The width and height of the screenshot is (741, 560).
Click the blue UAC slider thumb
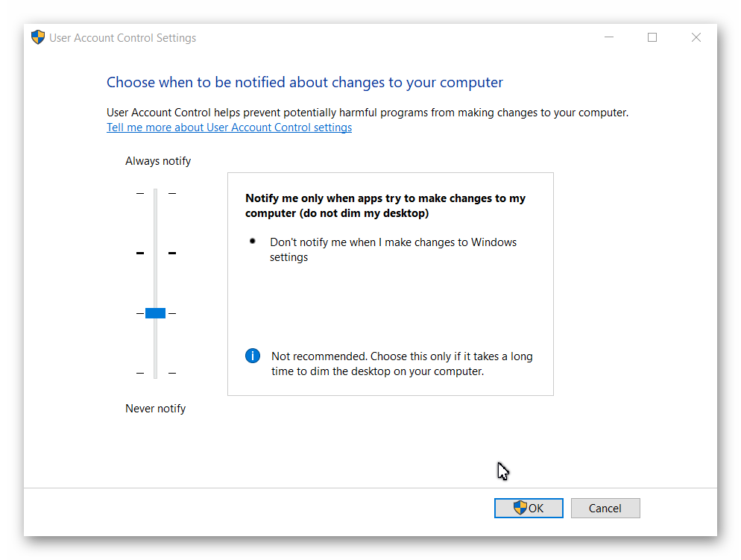click(155, 313)
